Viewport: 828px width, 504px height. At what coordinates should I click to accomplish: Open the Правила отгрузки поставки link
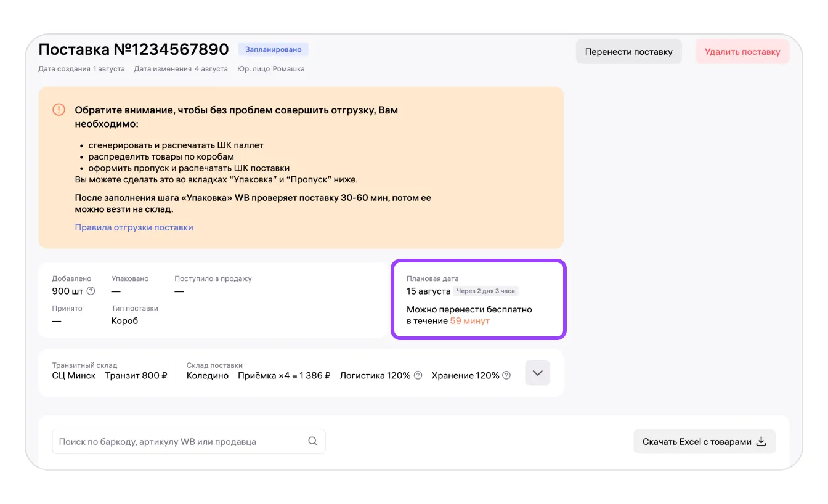coord(134,227)
